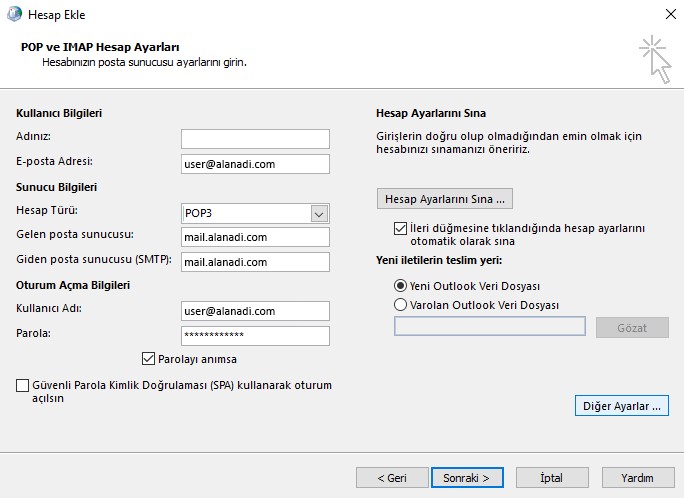This screenshot has height=498, width=684.
Task: Close the Hesap Ekle dialog
Action: [x=671, y=14]
